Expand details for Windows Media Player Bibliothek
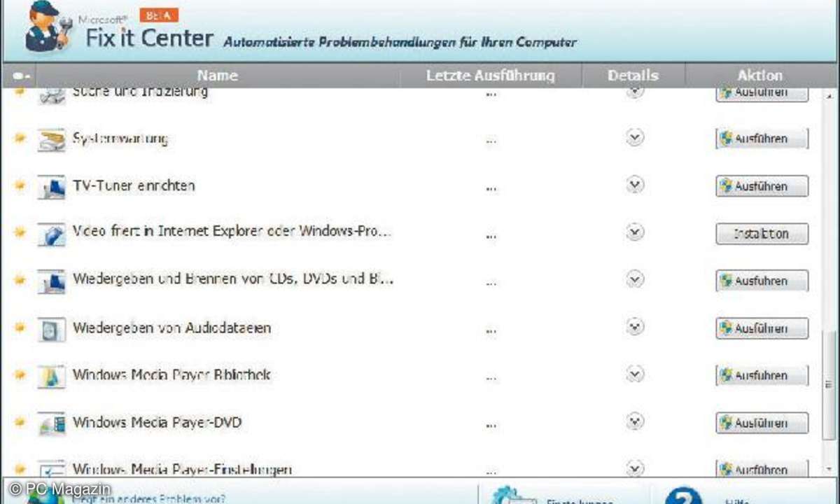 pos(635,374)
